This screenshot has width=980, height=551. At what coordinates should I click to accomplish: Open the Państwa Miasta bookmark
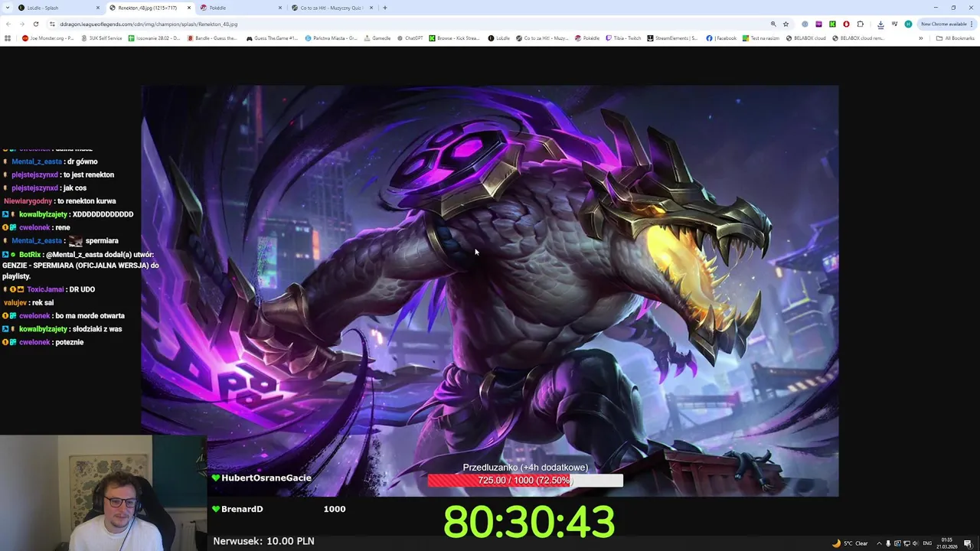331,37
